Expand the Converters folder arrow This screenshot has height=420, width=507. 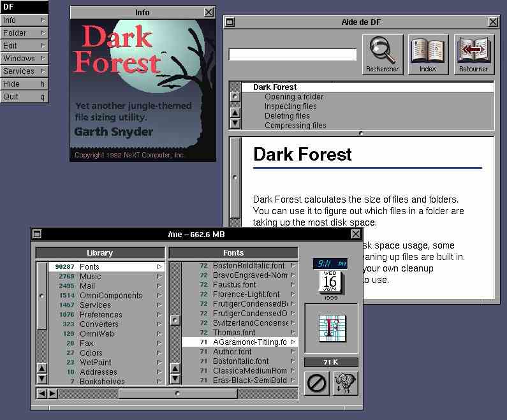click(x=159, y=324)
